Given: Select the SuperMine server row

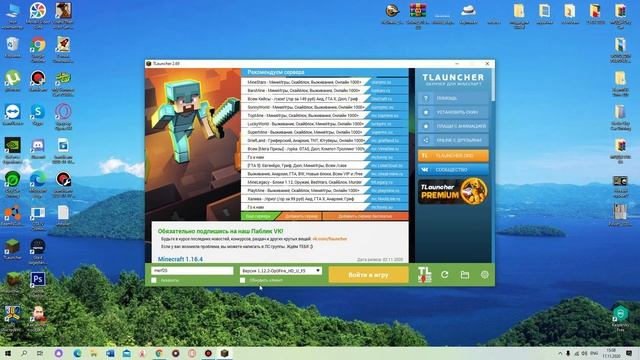Looking at the screenshot, I should (x=325, y=132).
